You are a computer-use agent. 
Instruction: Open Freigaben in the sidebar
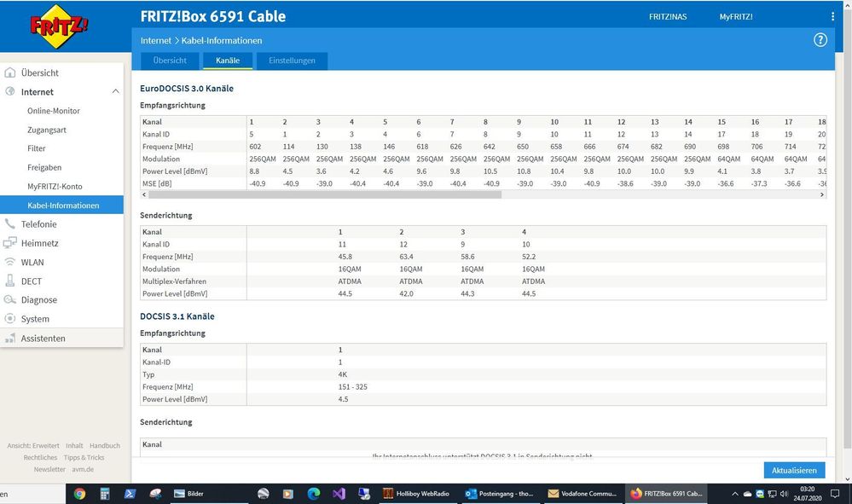(x=44, y=167)
